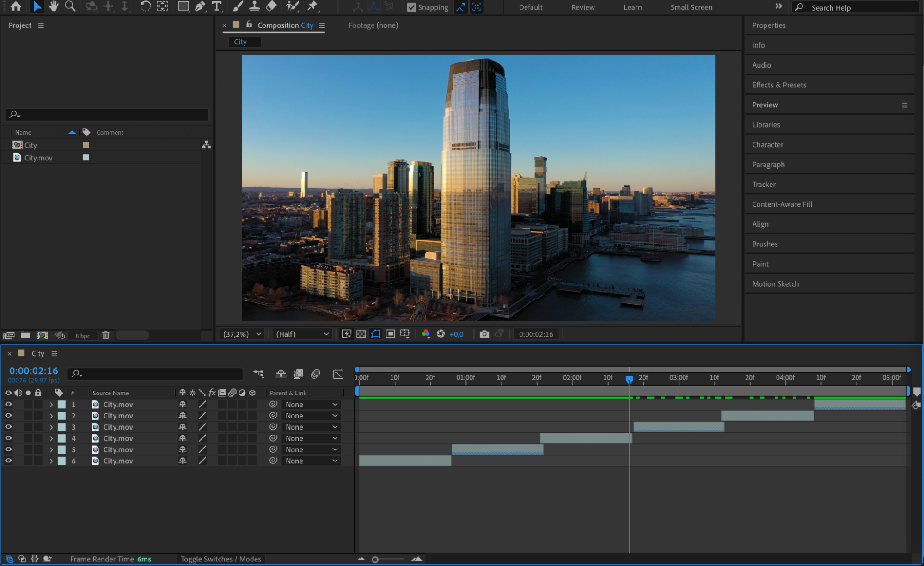The width and height of the screenshot is (924, 566).
Task: Open resolution dropdown showing Half
Action: [x=302, y=334]
